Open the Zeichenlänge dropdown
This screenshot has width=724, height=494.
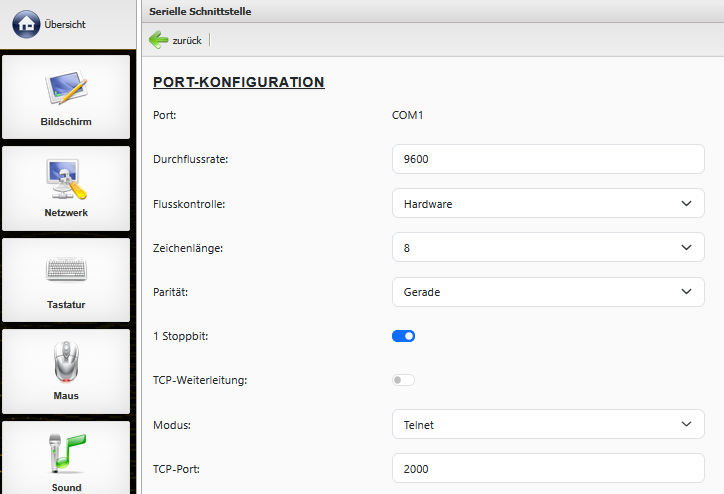click(x=547, y=247)
